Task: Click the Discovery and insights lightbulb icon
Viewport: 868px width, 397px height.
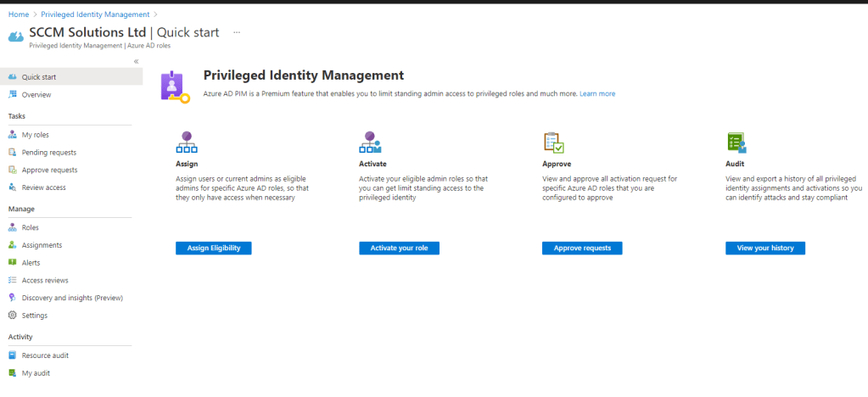Action: (13, 298)
